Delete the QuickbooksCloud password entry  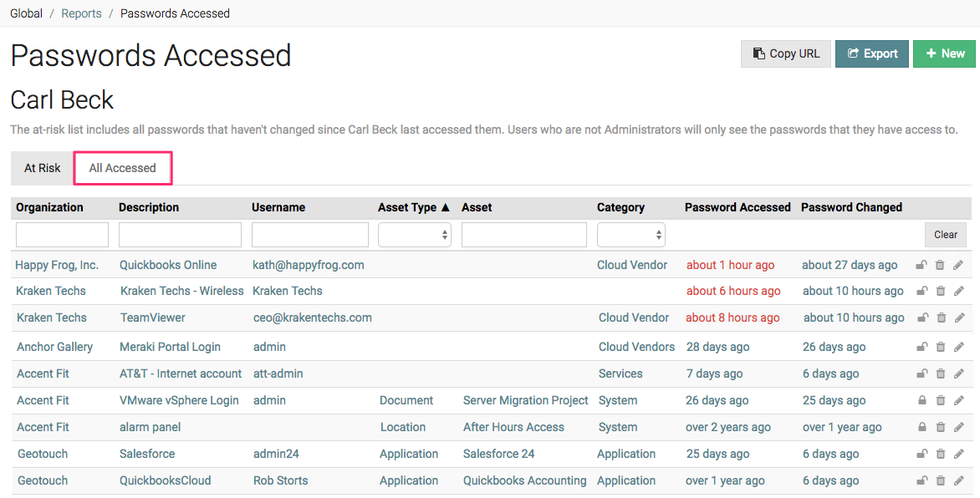click(939, 480)
